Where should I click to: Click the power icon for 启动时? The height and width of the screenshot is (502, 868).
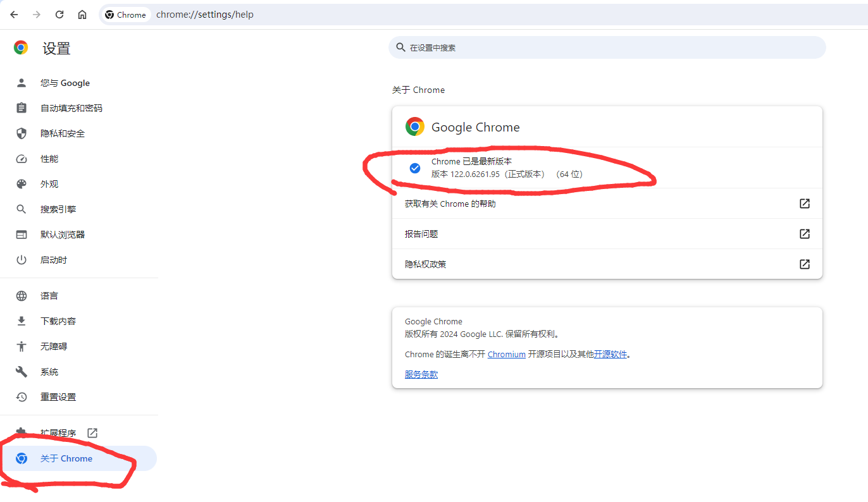[x=22, y=260]
